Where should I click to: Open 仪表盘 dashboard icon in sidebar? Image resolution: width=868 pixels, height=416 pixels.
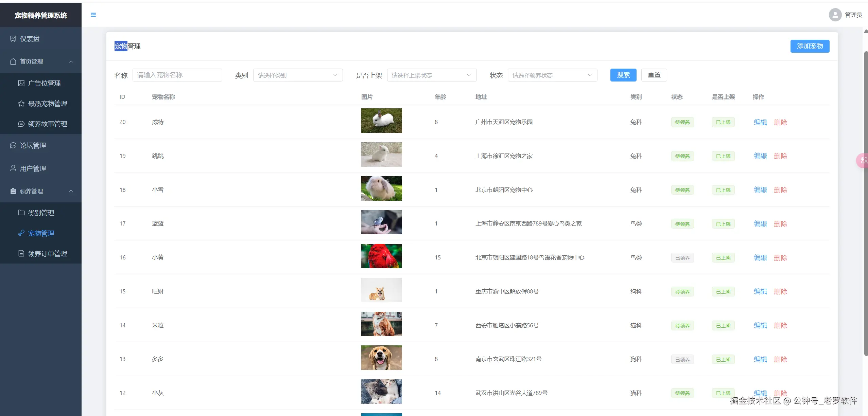13,39
